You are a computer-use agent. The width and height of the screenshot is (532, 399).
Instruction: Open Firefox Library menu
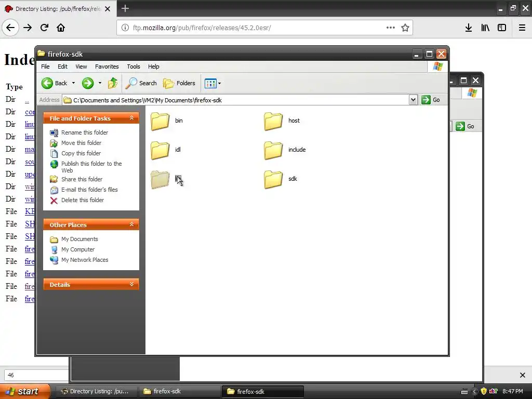[x=485, y=28]
